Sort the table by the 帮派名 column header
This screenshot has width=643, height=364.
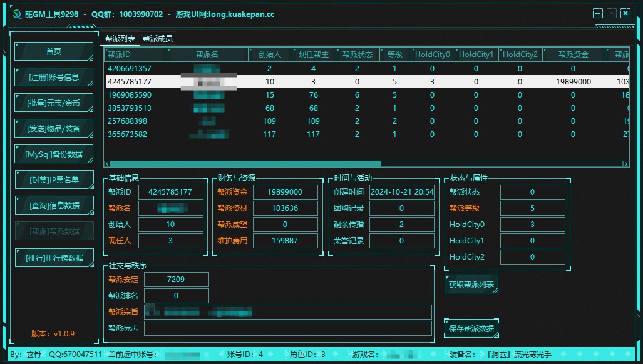[207, 54]
